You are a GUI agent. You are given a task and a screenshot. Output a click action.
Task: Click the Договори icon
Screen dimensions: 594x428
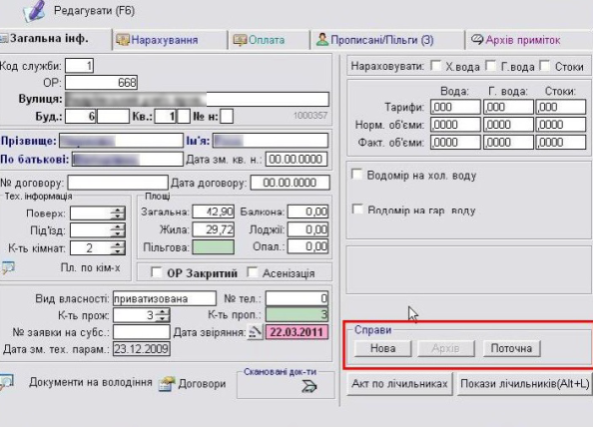point(167,384)
